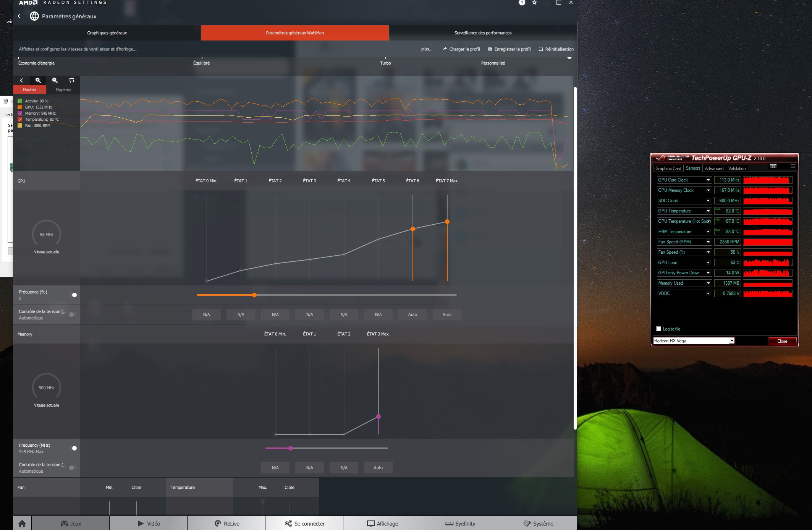Click the GPU-Z screenshot camera icon
The image size is (812, 530).
[773, 166]
